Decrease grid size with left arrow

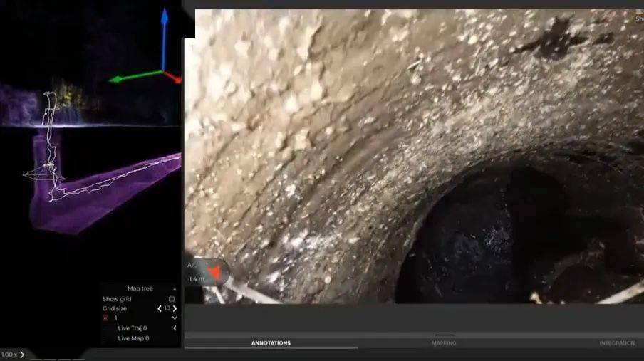[160, 308]
